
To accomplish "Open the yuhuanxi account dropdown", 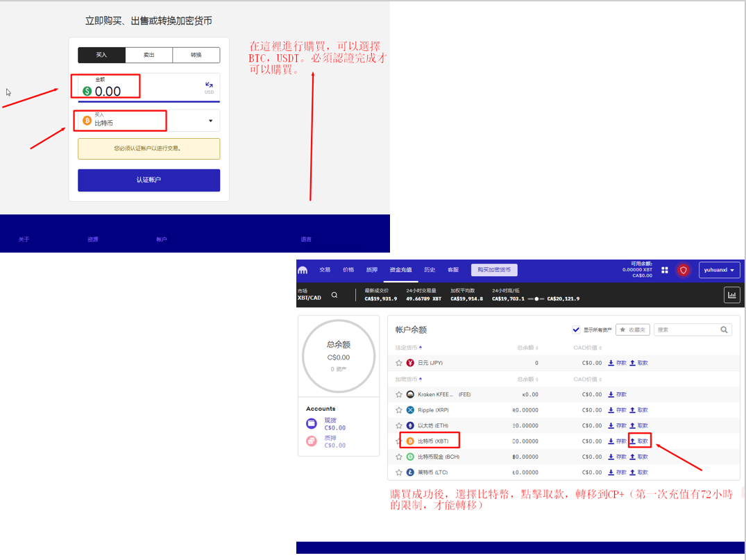I will (719, 270).
